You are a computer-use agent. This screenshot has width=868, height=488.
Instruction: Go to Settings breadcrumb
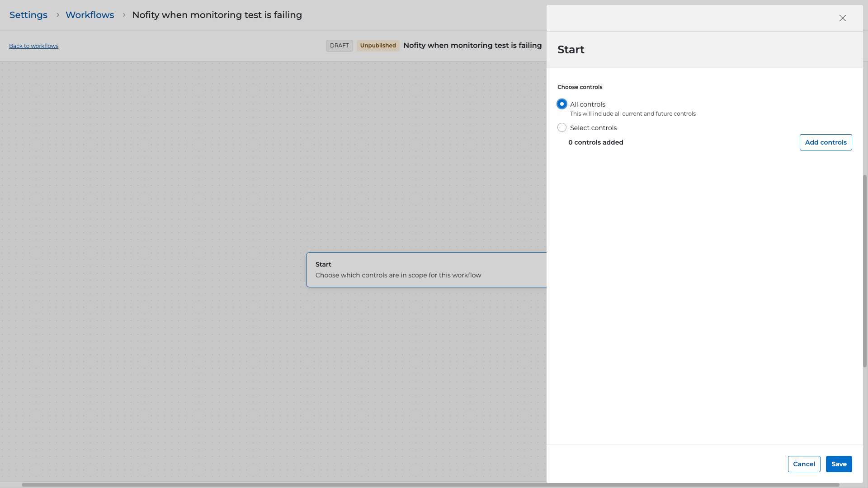28,15
